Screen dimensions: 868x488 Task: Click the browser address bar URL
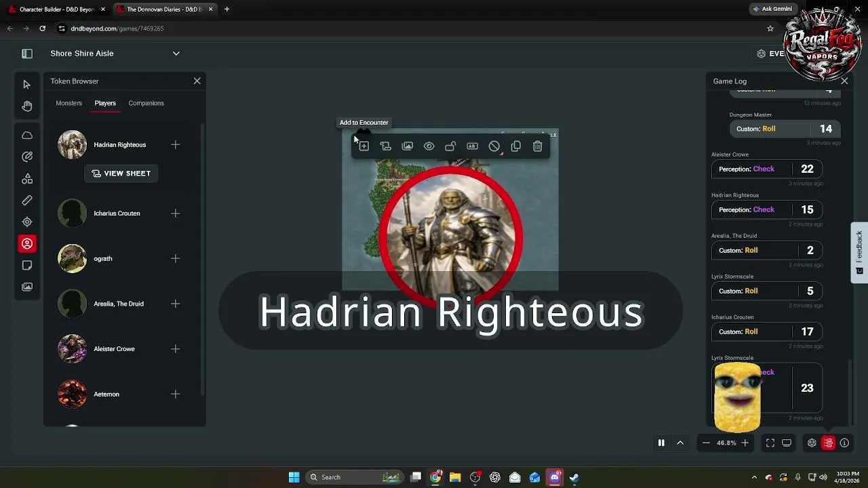[x=117, y=28]
